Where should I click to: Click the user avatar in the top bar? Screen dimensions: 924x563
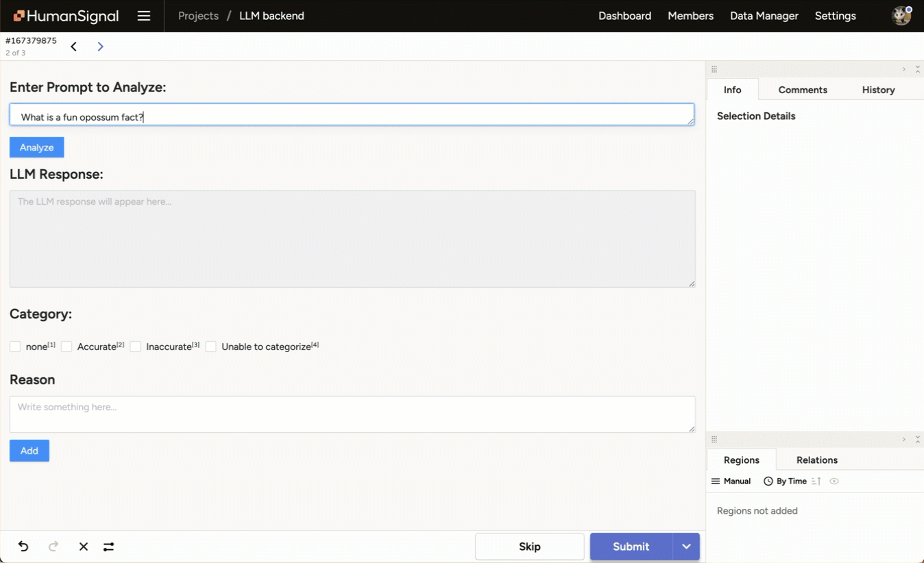pyautogui.click(x=901, y=14)
